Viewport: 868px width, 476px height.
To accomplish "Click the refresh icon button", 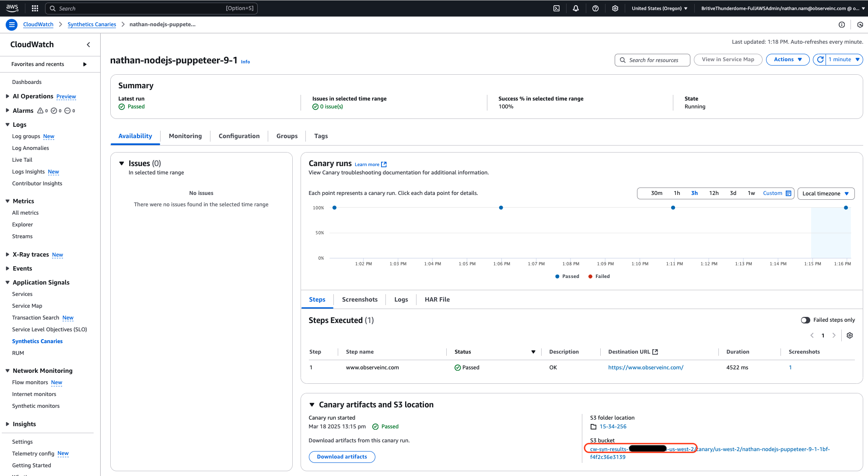I will pos(820,59).
